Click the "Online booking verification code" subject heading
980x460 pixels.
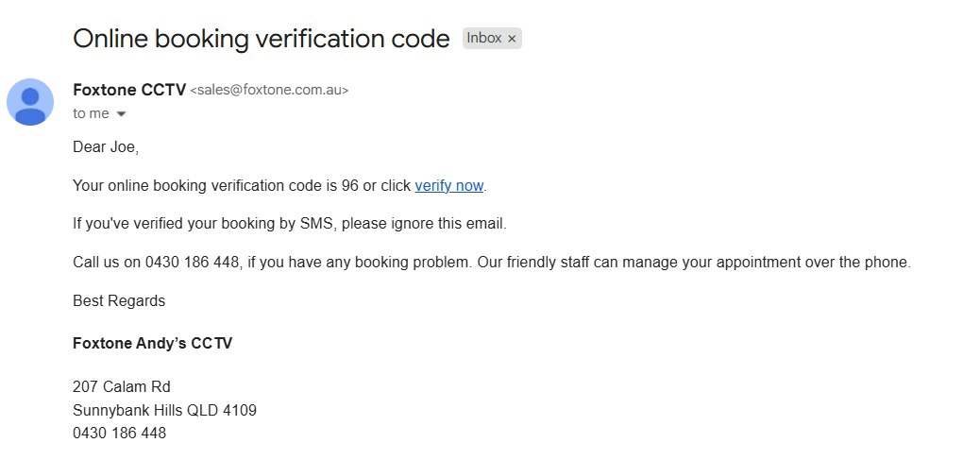tap(261, 39)
